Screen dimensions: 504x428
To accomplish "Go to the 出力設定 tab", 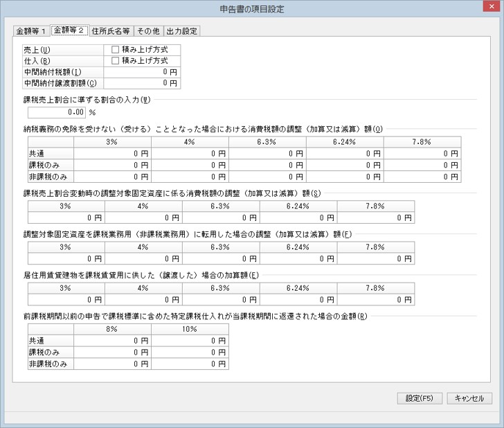I will point(182,31).
